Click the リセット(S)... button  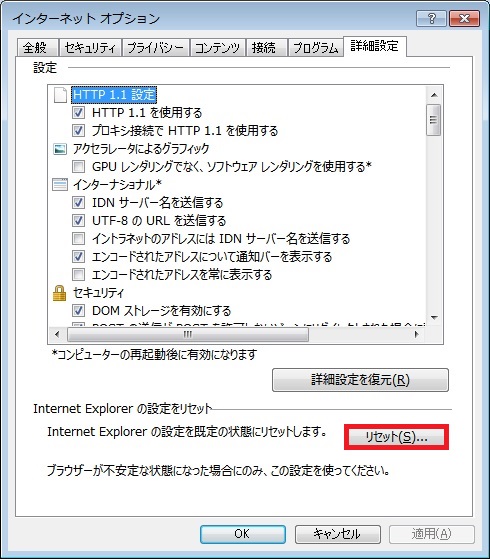[x=396, y=437]
